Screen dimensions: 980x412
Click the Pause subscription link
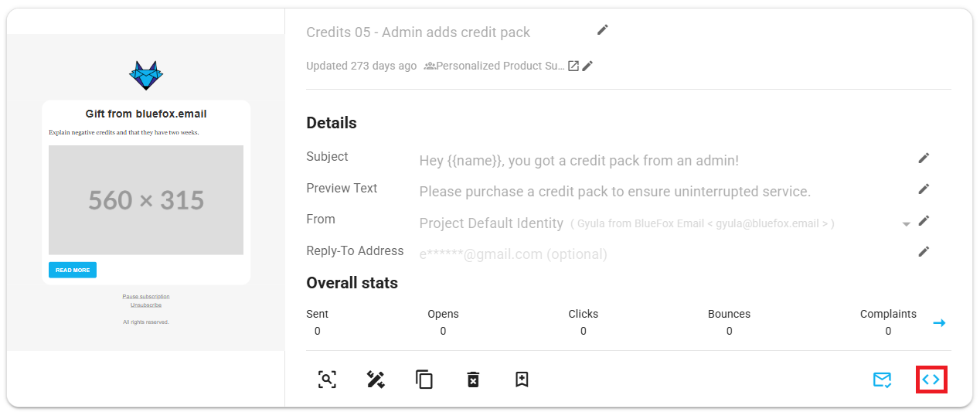[146, 297]
